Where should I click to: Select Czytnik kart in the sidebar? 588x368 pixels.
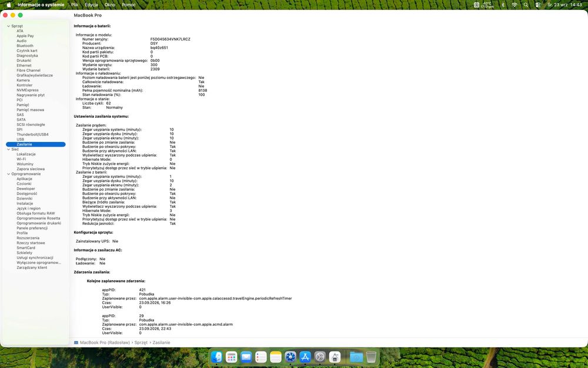[x=27, y=51]
